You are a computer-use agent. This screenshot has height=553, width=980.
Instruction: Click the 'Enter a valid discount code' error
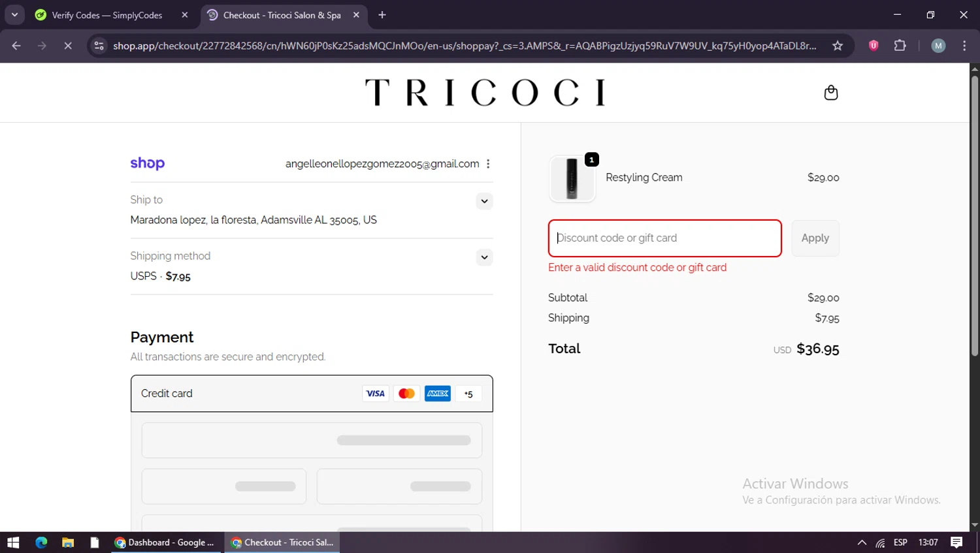pyautogui.click(x=637, y=268)
